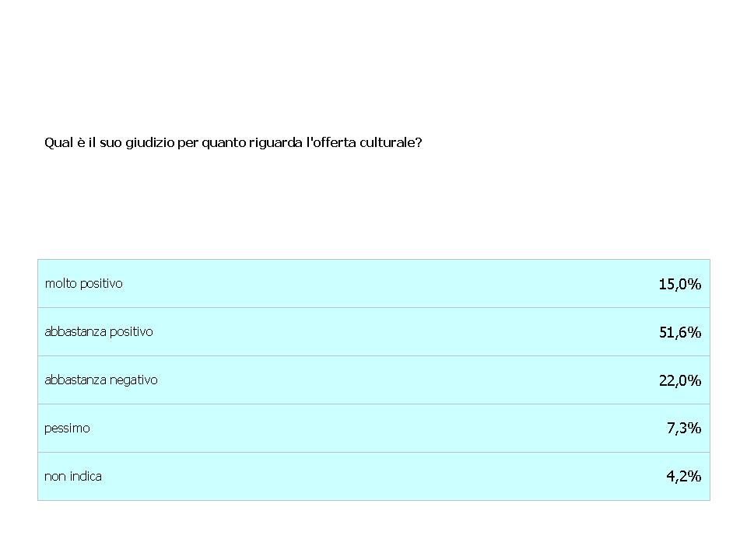Select the 'pessimo' row label
The image size is (747, 560).
(x=67, y=428)
